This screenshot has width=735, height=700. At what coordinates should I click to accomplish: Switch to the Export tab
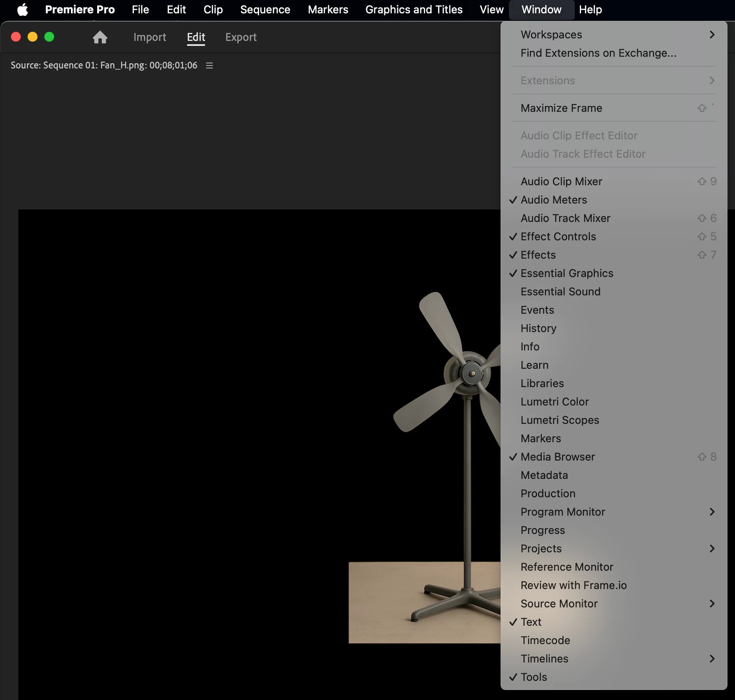pyautogui.click(x=241, y=37)
